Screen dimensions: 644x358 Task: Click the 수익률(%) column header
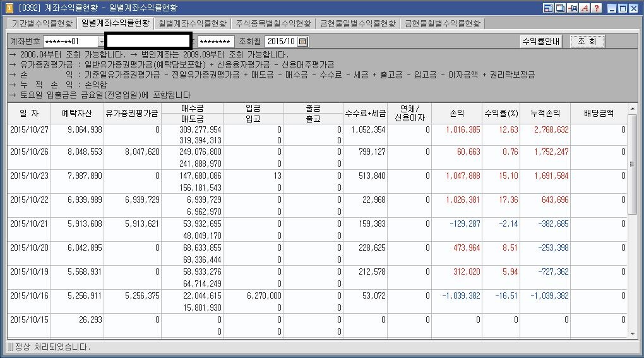501,113
